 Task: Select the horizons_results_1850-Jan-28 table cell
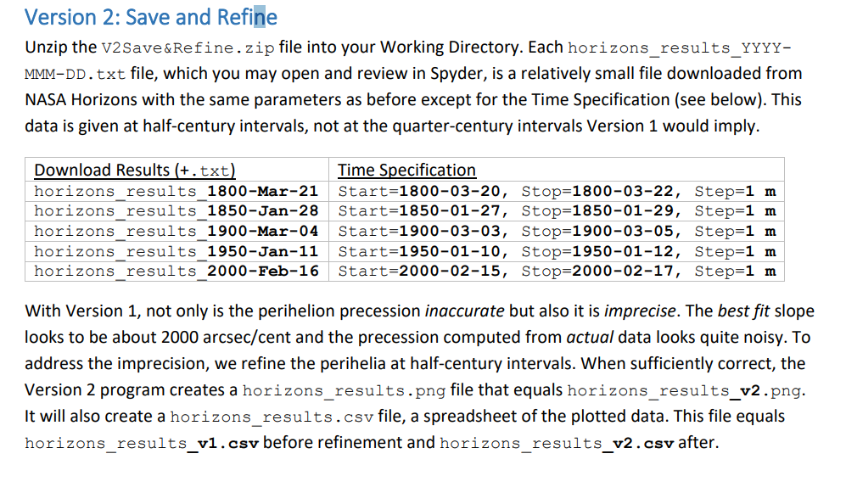point(176,210)
